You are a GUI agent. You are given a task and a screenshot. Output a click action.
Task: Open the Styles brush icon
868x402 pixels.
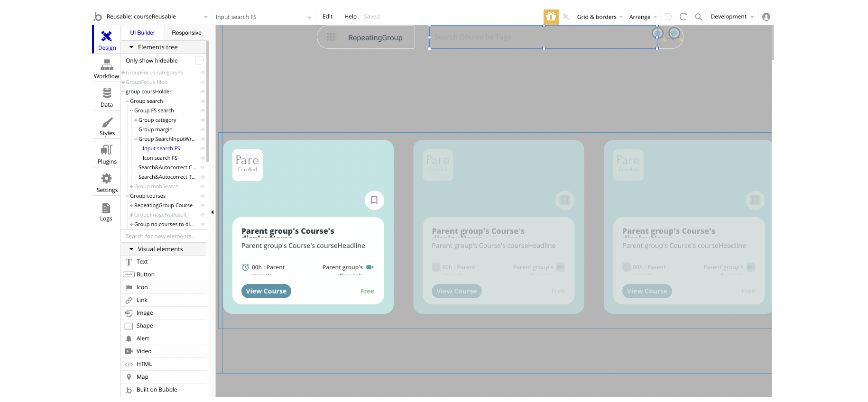pos(107,123)
